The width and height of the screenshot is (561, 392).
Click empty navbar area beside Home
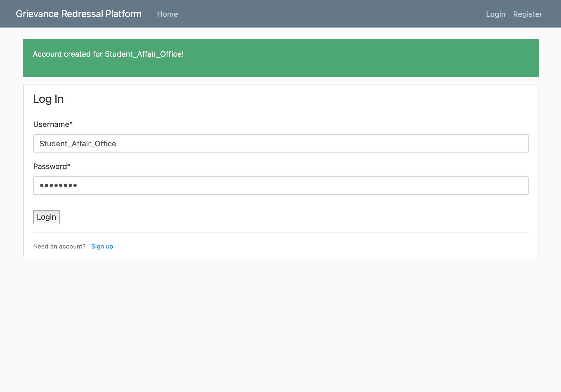309,14
